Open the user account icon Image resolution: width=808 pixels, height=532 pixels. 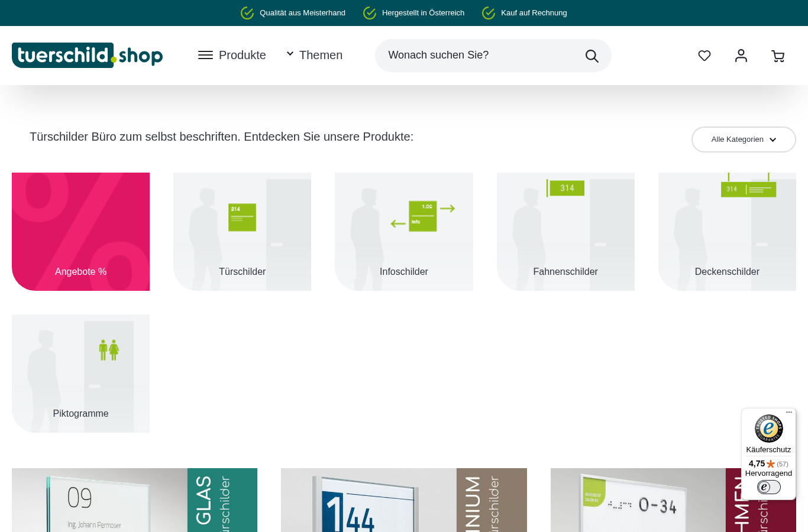click(x=741, y=56)
